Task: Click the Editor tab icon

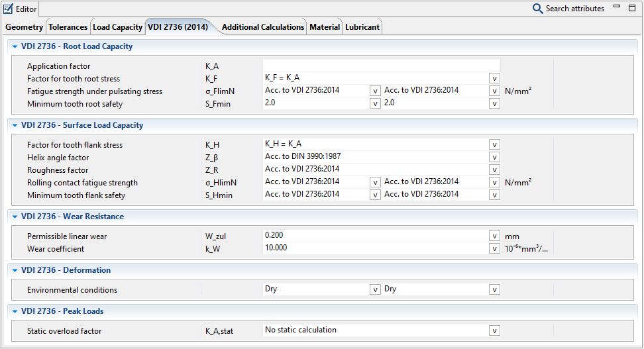Action: click(x=9, y=9)
